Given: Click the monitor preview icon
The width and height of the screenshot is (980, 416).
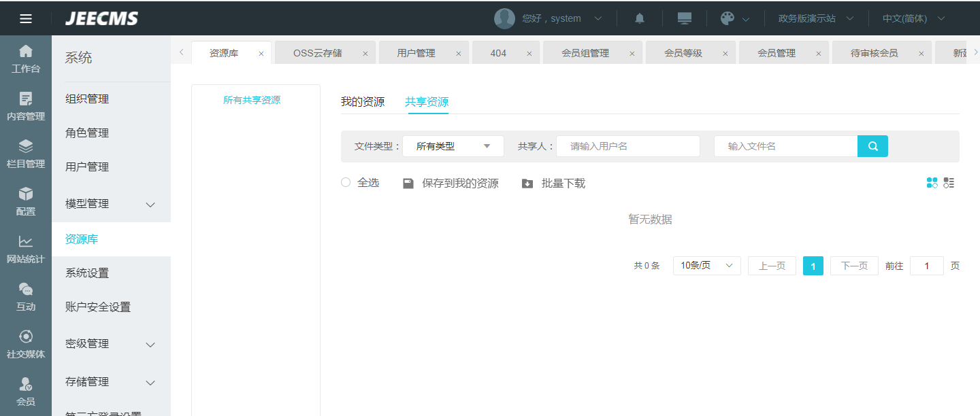Looking at the screenshot, I should 685,18.
